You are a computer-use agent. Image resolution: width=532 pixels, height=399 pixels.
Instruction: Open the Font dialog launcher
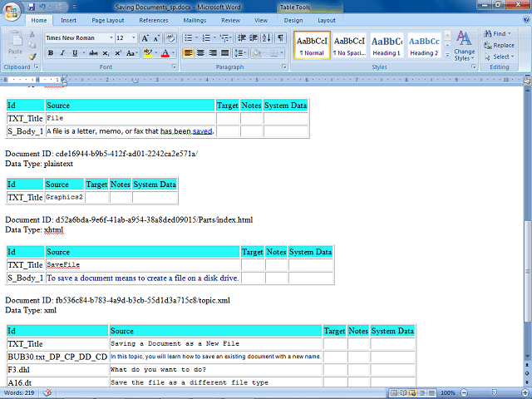tap(174, 66)
